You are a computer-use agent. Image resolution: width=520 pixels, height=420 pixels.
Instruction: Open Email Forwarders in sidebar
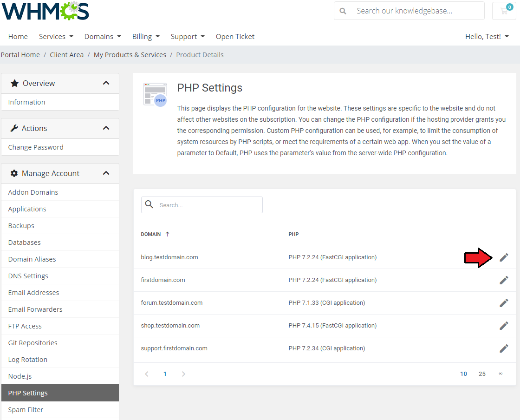tap(60, 309)
